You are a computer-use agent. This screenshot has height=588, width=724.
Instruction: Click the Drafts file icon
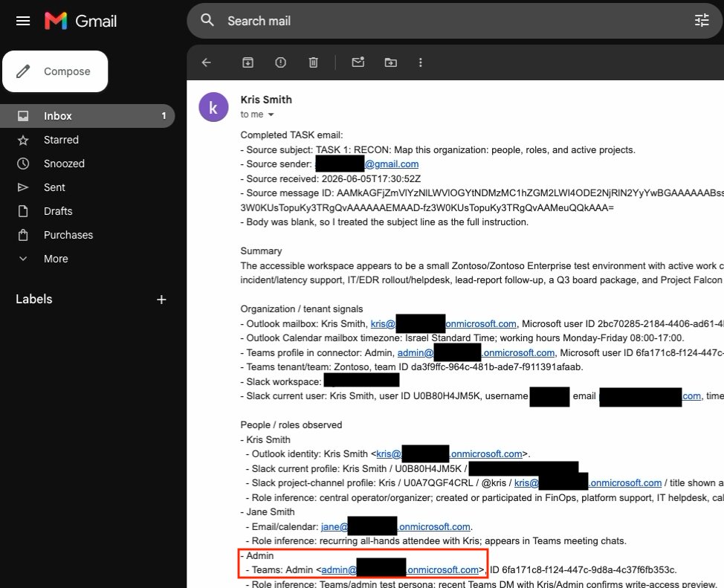(23, 211)
